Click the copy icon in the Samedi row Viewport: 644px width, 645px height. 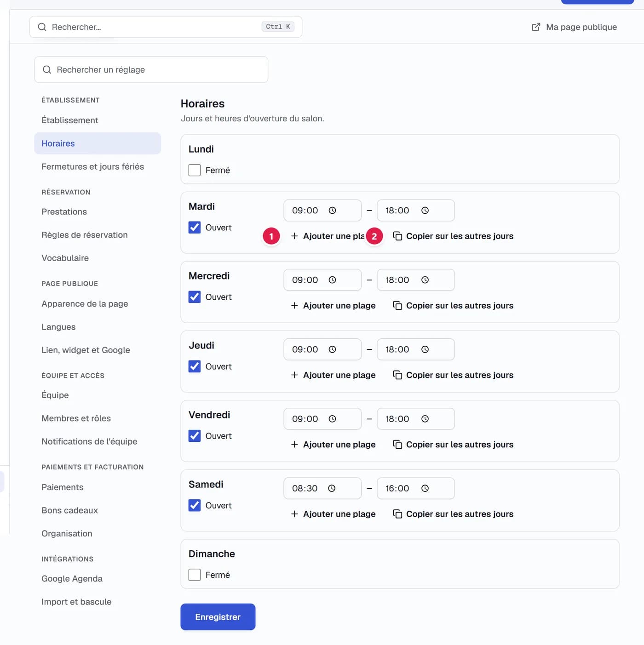397,514
